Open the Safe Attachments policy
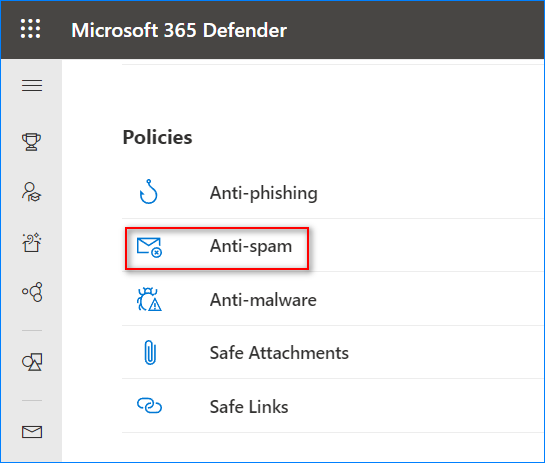This screenshot has width=545, height=463. point(279,353)
